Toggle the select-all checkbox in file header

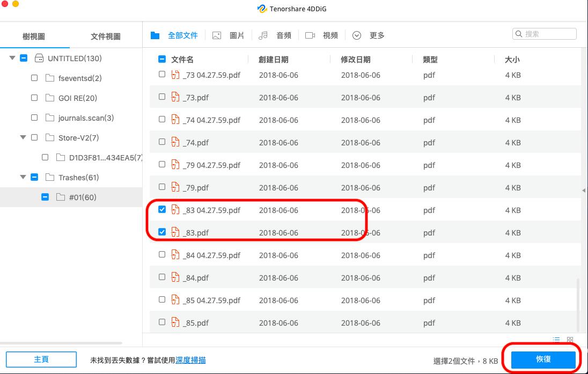click(162, 59)
